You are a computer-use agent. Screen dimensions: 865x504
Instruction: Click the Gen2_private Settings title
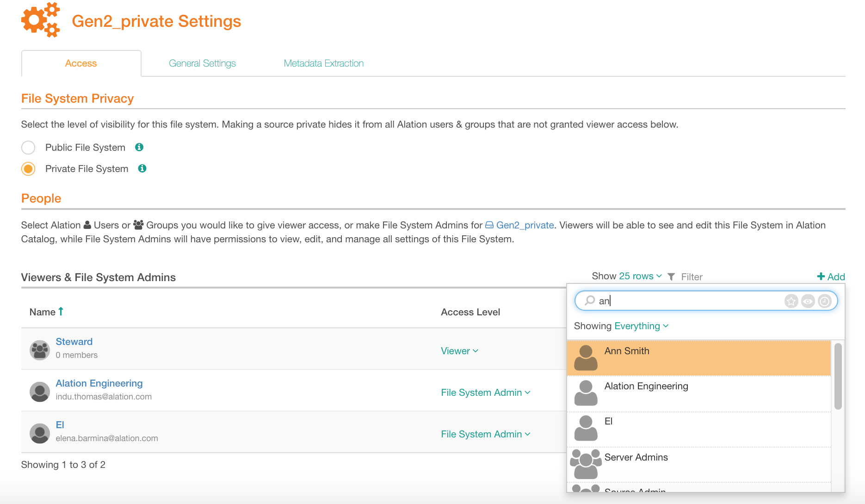pos(156,21)
